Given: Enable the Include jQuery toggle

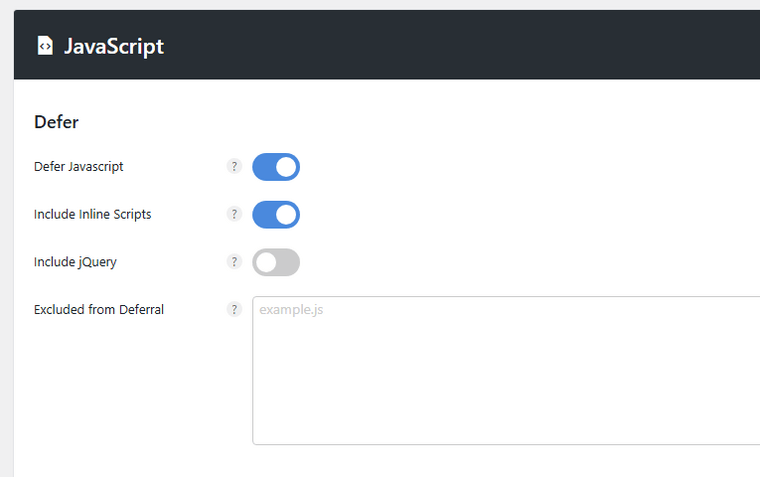Looking at the screenshot, I should [x=276, y=262].
